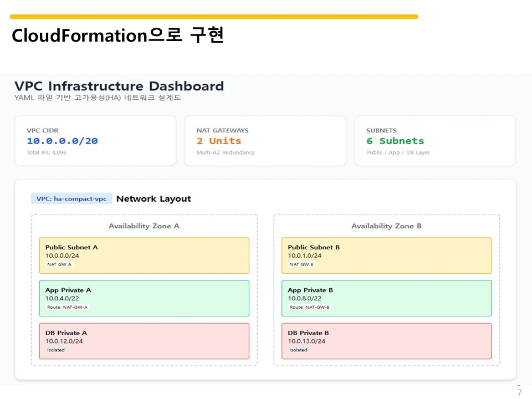Click the Total IPs: 4,096 text

(47, 152)
